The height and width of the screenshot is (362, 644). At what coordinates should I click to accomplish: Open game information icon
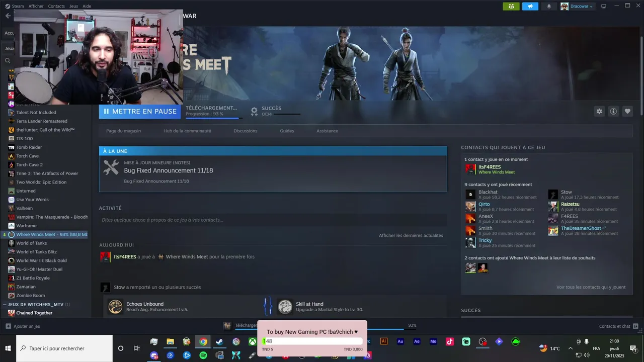(613, 112)
